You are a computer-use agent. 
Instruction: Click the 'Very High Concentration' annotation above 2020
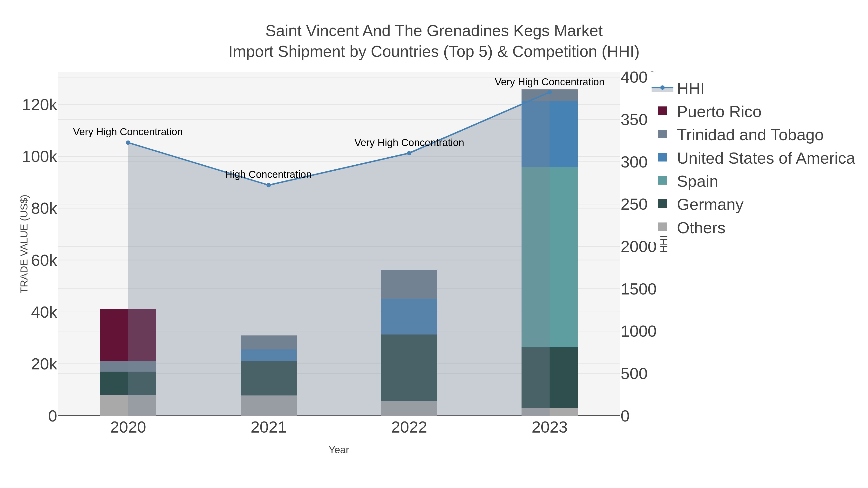[128, 132]
